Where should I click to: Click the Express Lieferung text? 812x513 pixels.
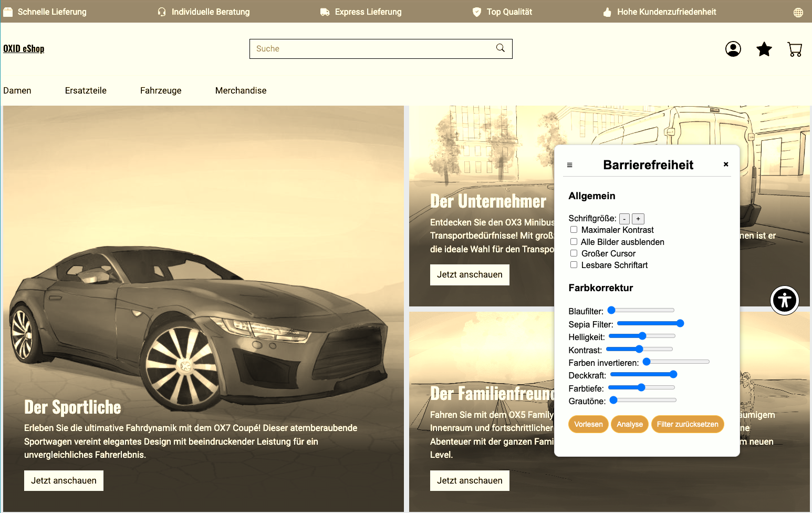click(368, 12)
